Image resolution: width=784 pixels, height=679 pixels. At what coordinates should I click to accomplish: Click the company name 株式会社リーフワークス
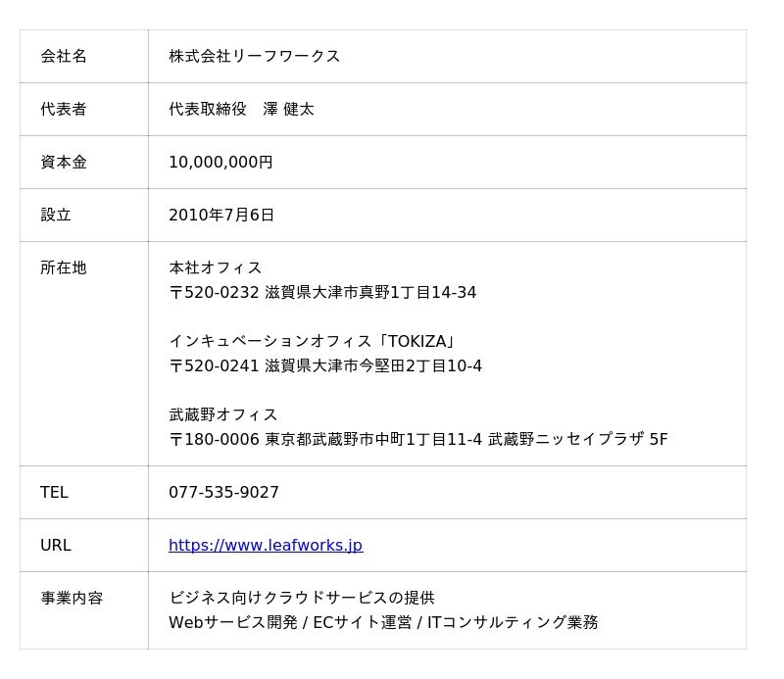tap(254, 57)
